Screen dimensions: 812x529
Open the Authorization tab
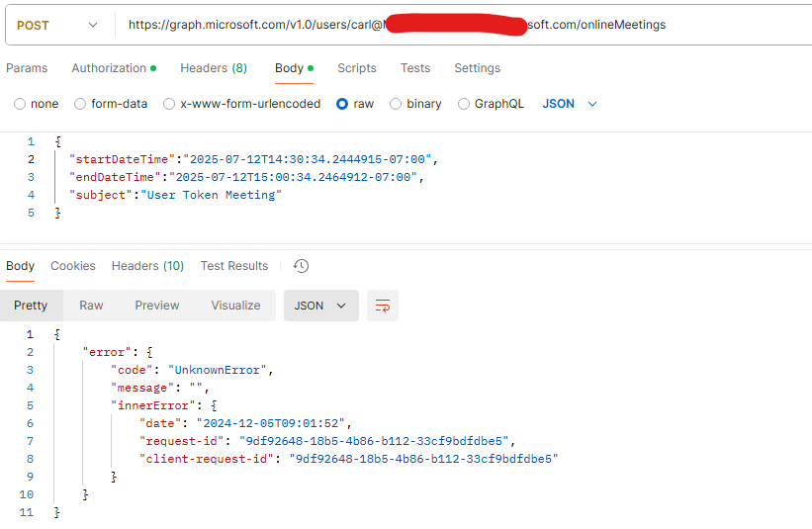(114, 68)
